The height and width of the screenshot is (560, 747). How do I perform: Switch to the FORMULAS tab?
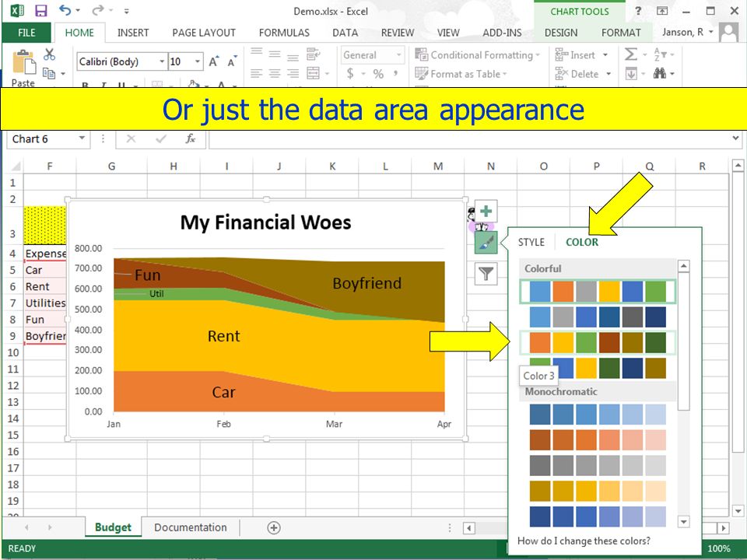point(285,33)
